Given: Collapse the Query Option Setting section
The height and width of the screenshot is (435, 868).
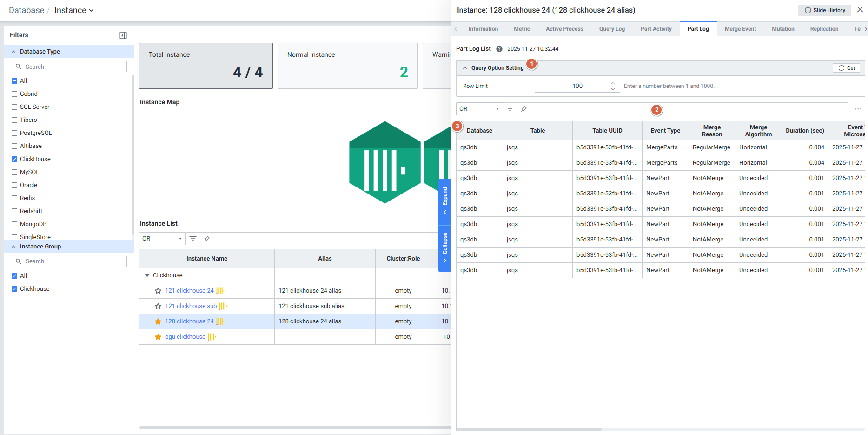Looking at the screenshot, I should click(x=465, y=68).
